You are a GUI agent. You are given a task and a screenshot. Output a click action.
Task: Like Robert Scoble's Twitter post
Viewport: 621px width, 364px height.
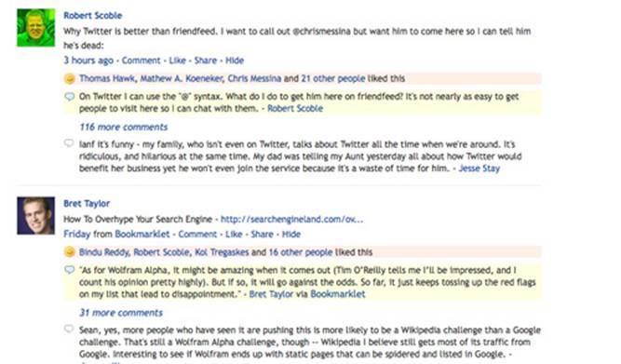click(x=178, y=61)
